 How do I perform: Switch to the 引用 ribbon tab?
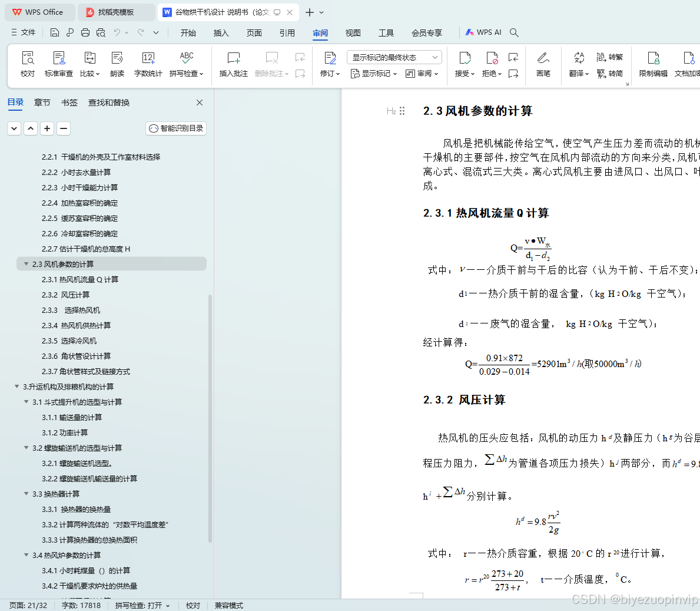pos(287,32)
